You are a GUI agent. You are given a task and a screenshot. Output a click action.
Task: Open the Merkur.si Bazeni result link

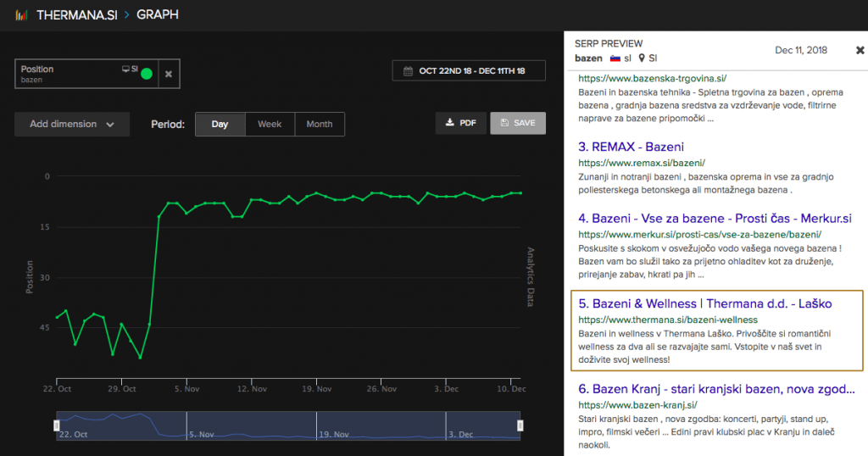(715, 218)
